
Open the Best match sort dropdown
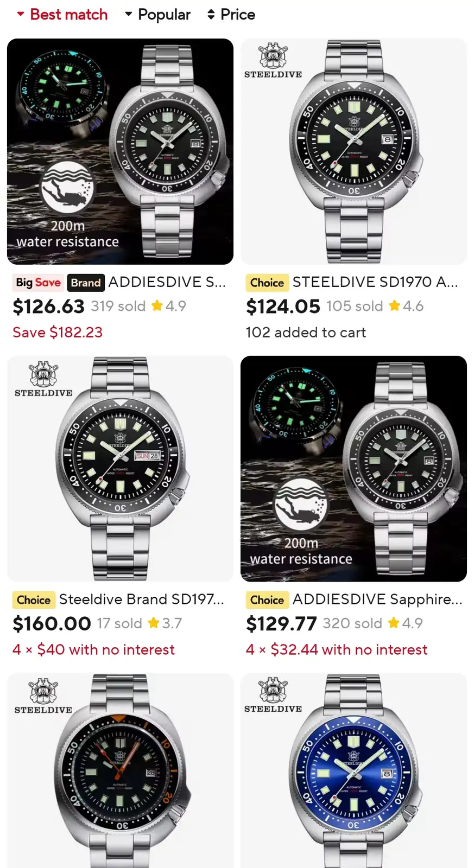[x=62, y=15]
